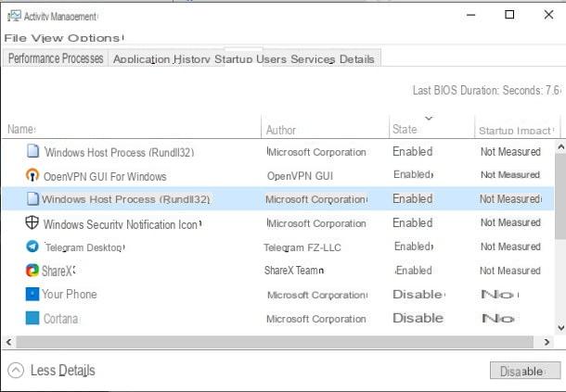
Task: Click the vertical scrollbar thumb
Action: [560, 196]
